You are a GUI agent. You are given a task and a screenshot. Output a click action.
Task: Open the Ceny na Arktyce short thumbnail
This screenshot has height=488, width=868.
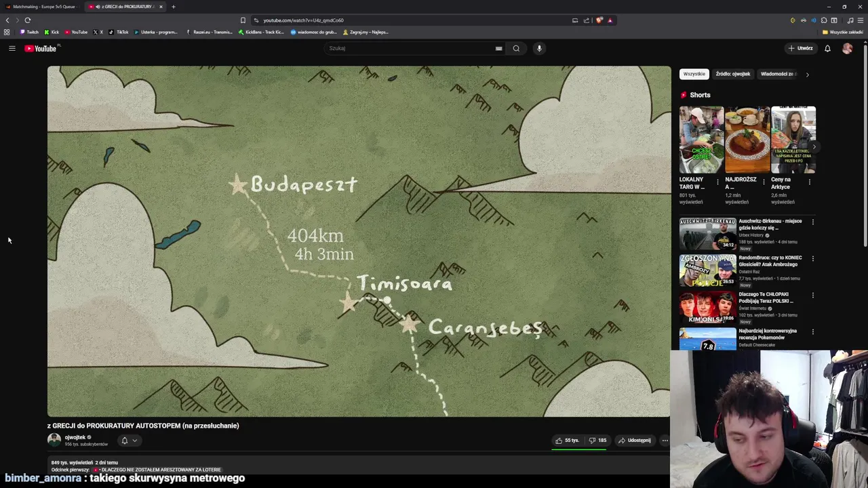click(793, 140)
